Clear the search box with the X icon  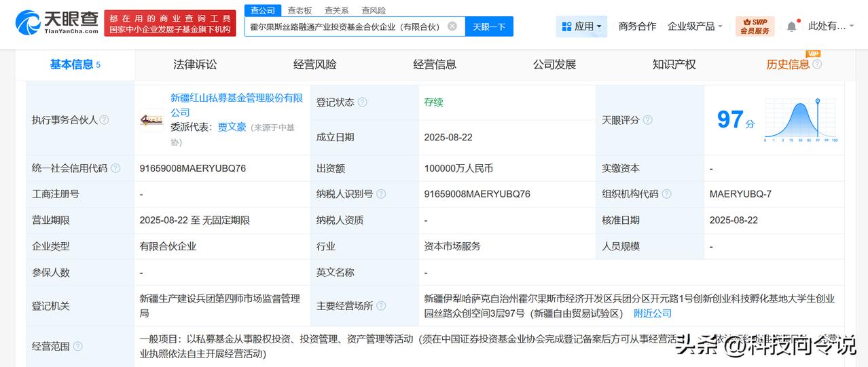452,26
